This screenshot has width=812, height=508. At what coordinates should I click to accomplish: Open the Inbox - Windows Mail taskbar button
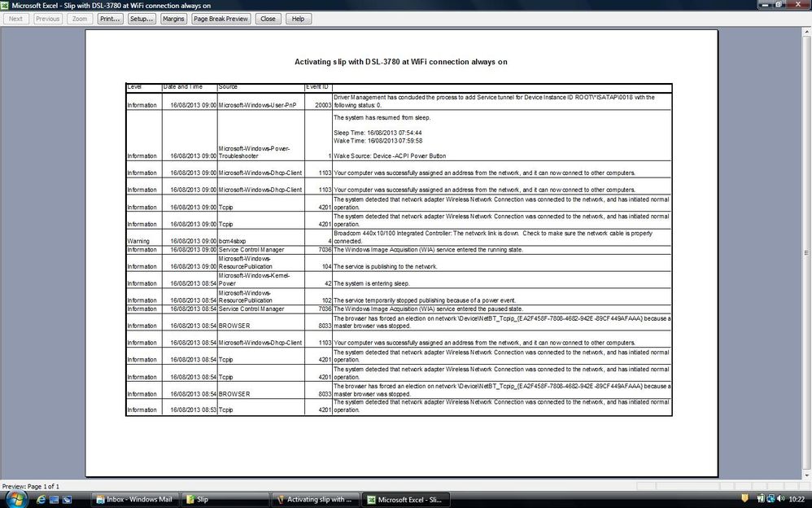(134, 500)
